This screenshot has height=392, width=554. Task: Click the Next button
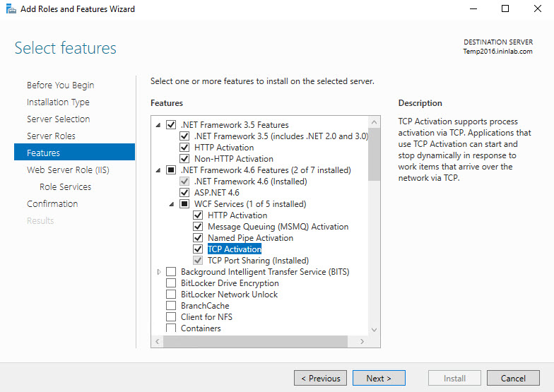click(379, 378)
